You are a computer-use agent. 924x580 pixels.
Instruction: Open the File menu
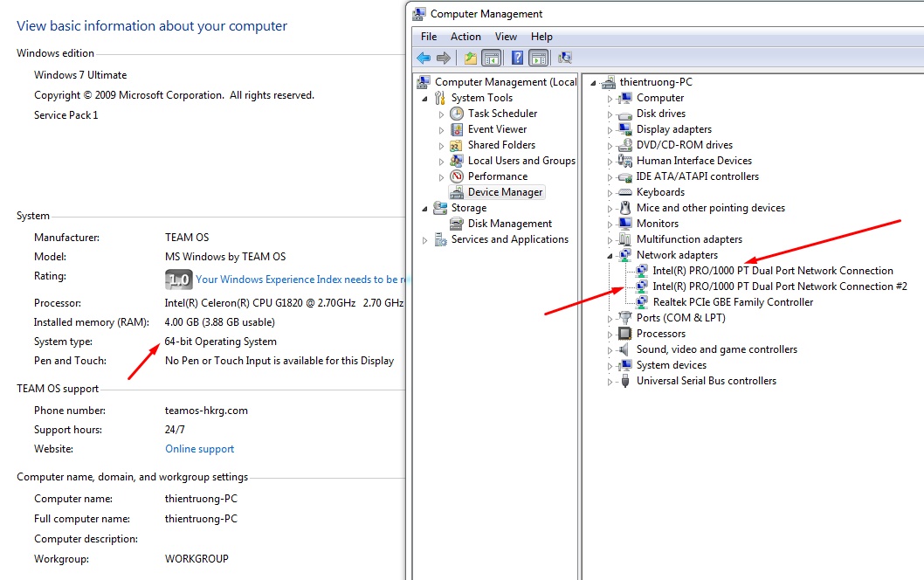click(x=429, y=37)
